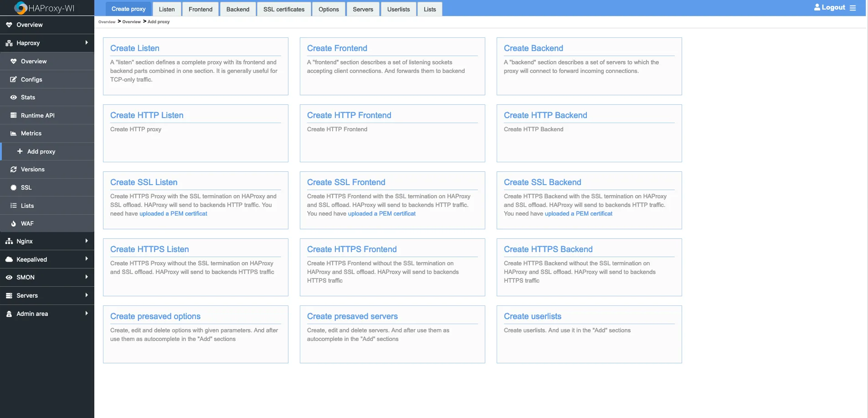Open Create presaved options

pyautogui.click(x=155, y=316)
